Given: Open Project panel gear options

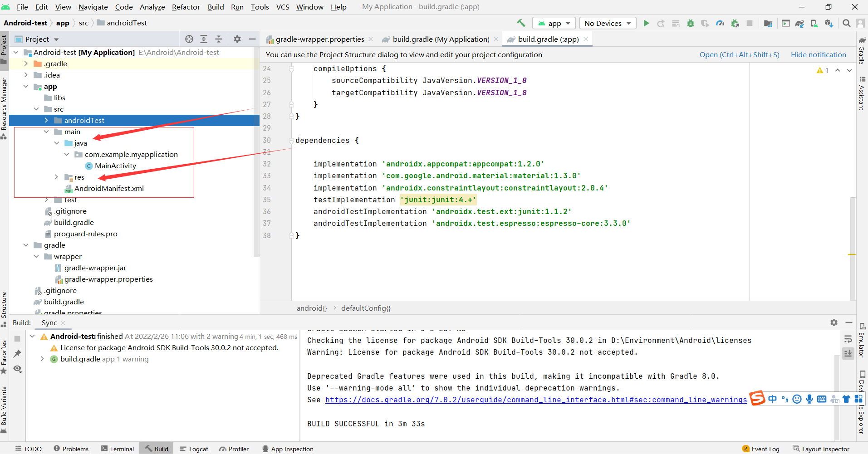Looking at the screenshot, I should tap(237, 39).
